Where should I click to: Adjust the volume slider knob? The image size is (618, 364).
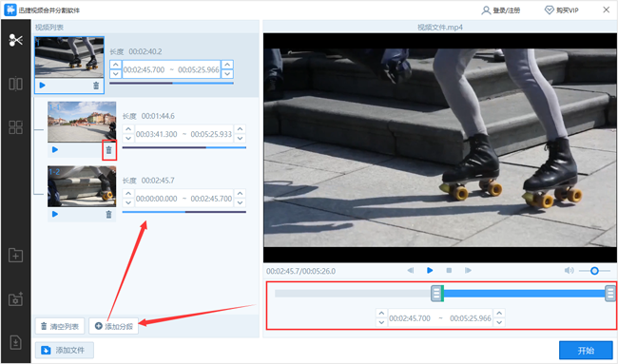tap(595, 271)
